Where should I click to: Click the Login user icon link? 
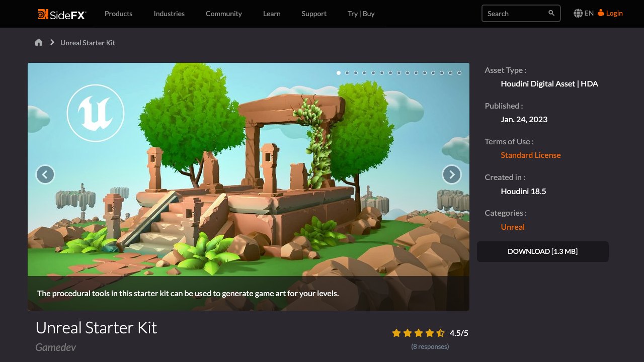click(610, 13)
